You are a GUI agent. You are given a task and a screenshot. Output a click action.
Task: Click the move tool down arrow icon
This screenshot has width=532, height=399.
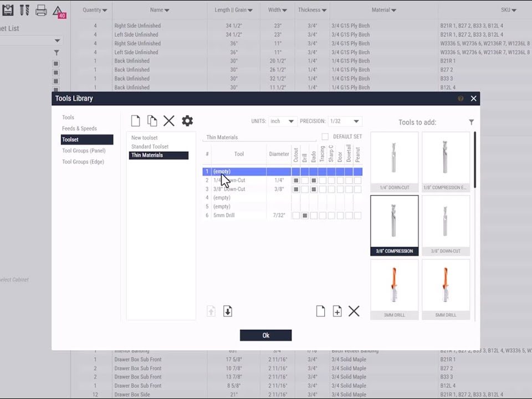coord(227,311)
